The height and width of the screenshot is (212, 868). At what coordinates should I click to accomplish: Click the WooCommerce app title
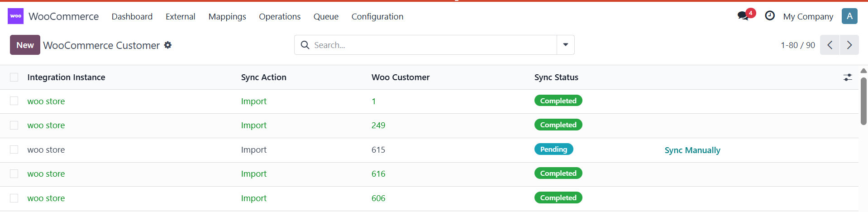pyautogui.click(x=64, y=16)
